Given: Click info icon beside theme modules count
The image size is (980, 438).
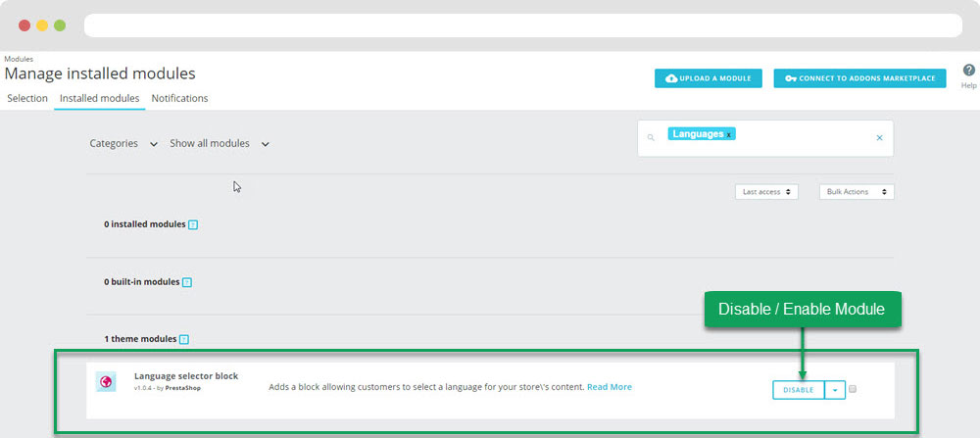Looking at the screenshot, I should (x=183, y=339).
